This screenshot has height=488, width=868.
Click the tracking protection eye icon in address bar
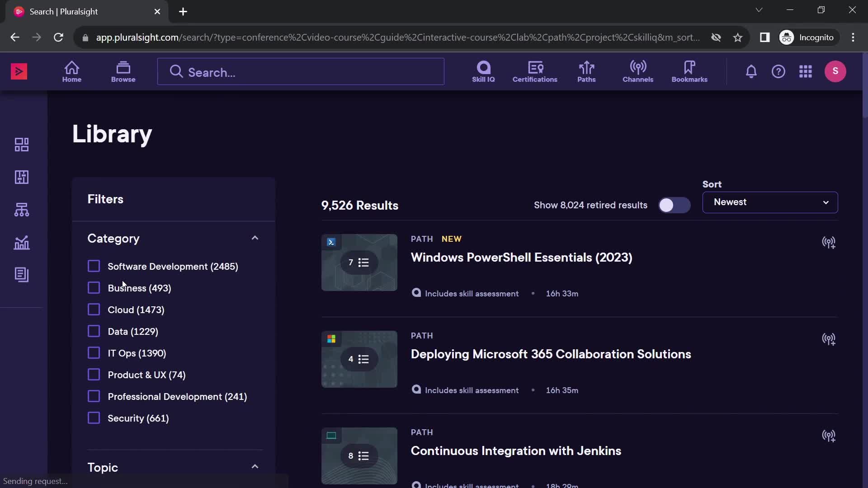[x=716, y=38]
